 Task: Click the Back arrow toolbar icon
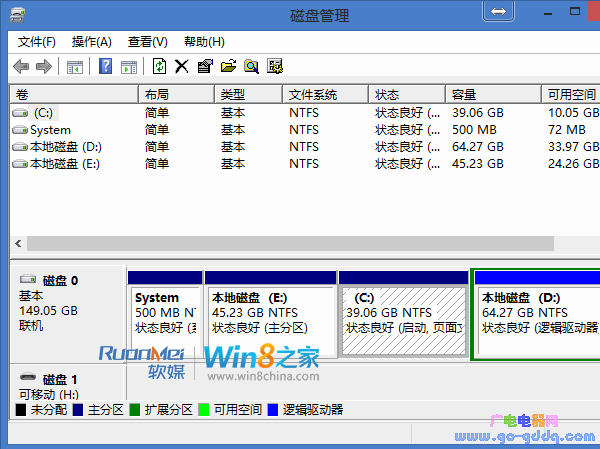coord(21,66)
